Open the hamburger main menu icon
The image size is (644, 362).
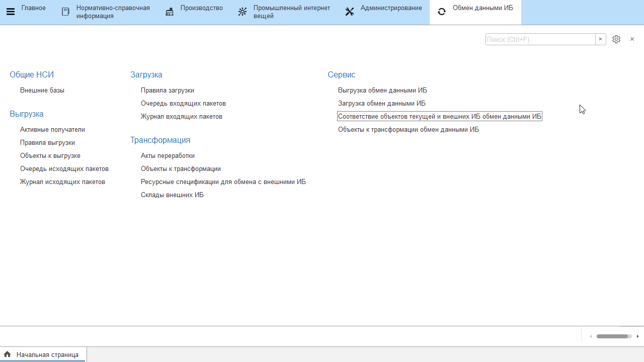10,12
